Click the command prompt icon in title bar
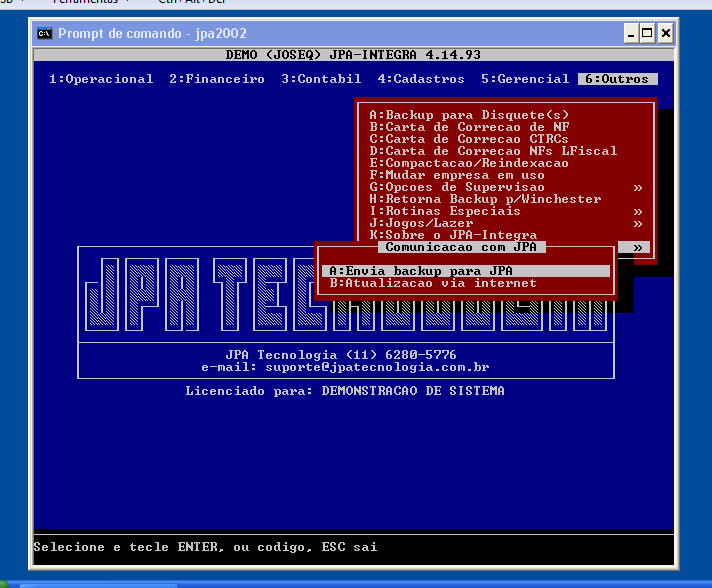Screen dimensions: 712x588 click(x=44, y=33)
